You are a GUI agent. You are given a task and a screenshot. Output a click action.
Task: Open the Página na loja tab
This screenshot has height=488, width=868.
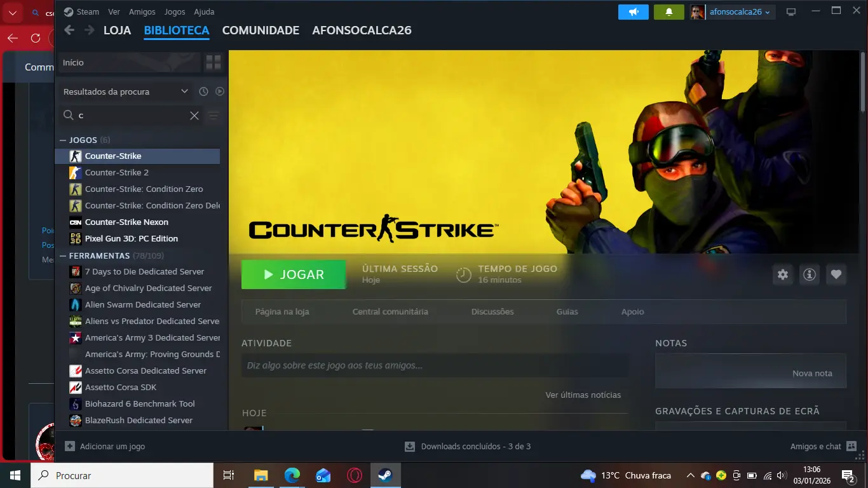282,312
